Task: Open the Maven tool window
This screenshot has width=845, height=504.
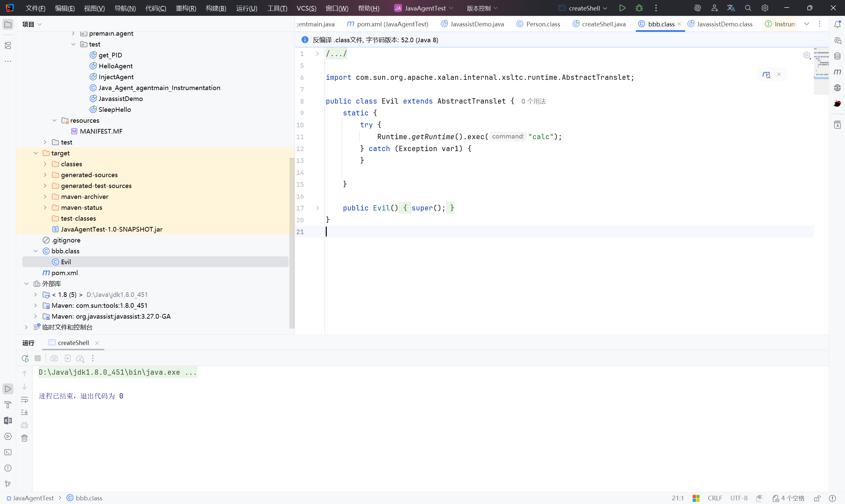Action: pos(837,72)
